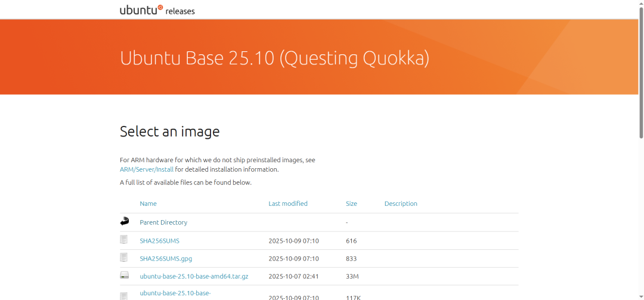Sort the listing by Size column
The height and width of the screenshot is (300, 644).
[x=351, y=203]
